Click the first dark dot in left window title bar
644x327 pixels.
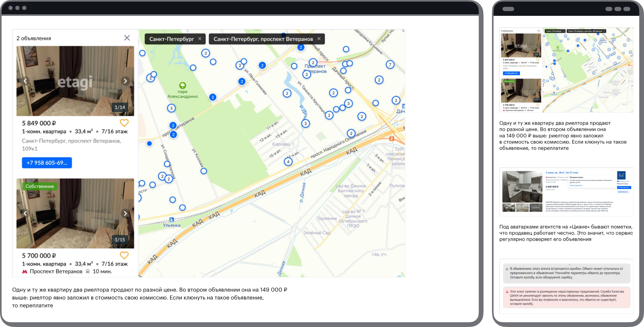11,8
